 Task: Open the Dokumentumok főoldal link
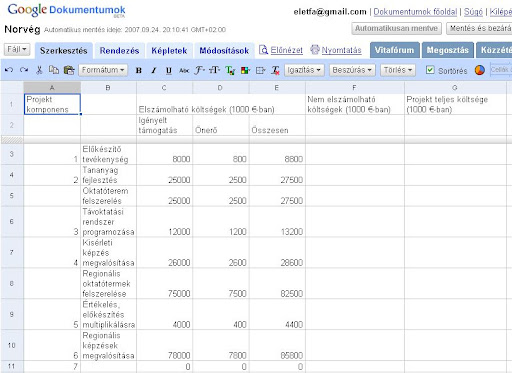(415, 12)
